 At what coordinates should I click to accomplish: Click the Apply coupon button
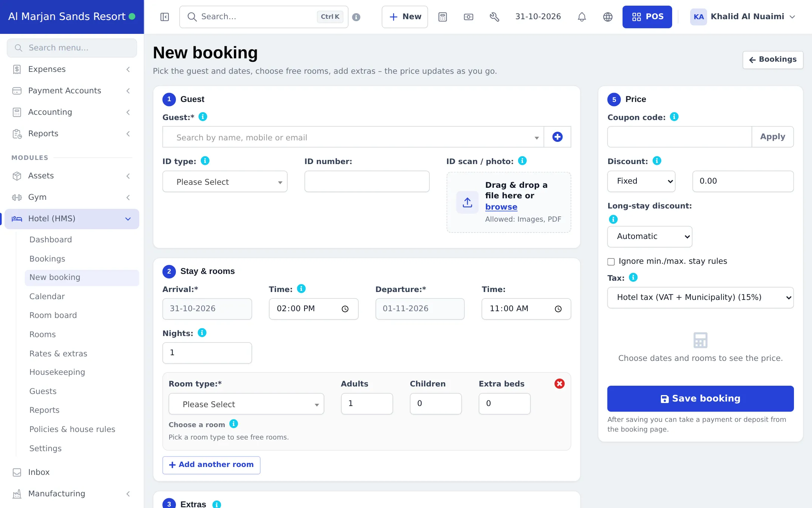pyautogui.click(x=773, y=137)
